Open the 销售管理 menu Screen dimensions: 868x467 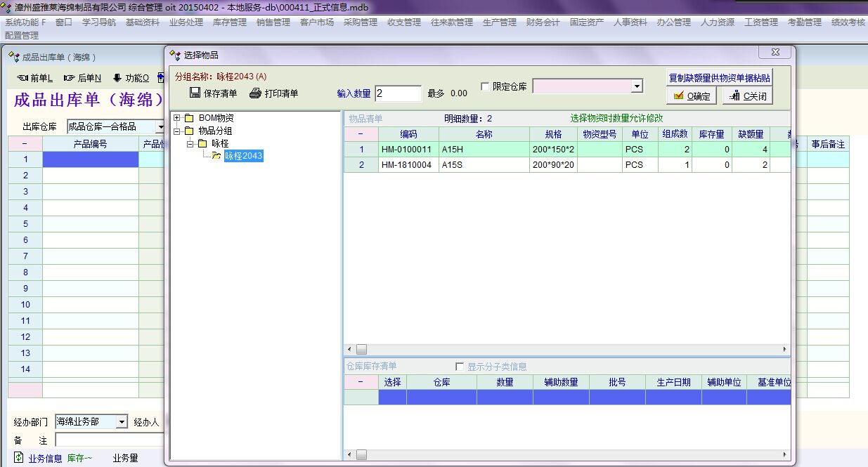click(x=273, y=22)
